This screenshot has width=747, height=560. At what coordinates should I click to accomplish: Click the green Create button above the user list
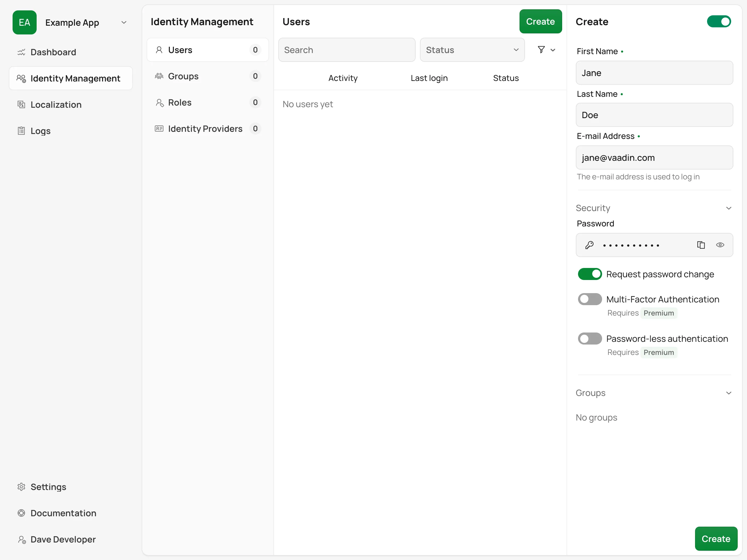coord(540,21)
